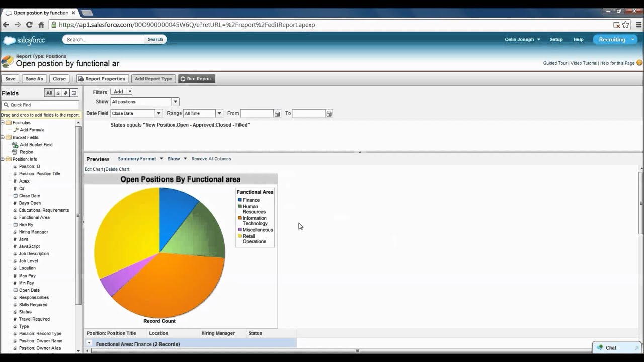Viewport: 644px width, 362px height.
Task: Click in the Salesforce Search box
Action: click(103, 39)
